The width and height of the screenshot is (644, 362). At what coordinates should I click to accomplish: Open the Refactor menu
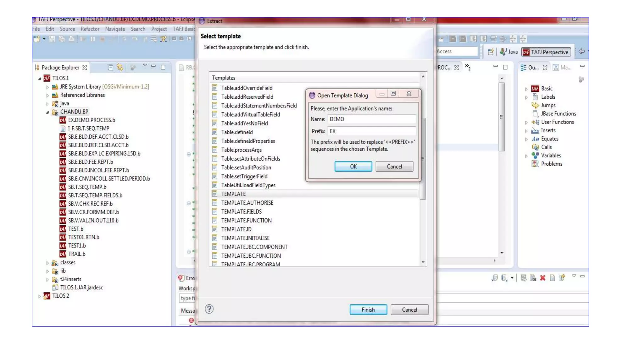[x=90, y=29]
